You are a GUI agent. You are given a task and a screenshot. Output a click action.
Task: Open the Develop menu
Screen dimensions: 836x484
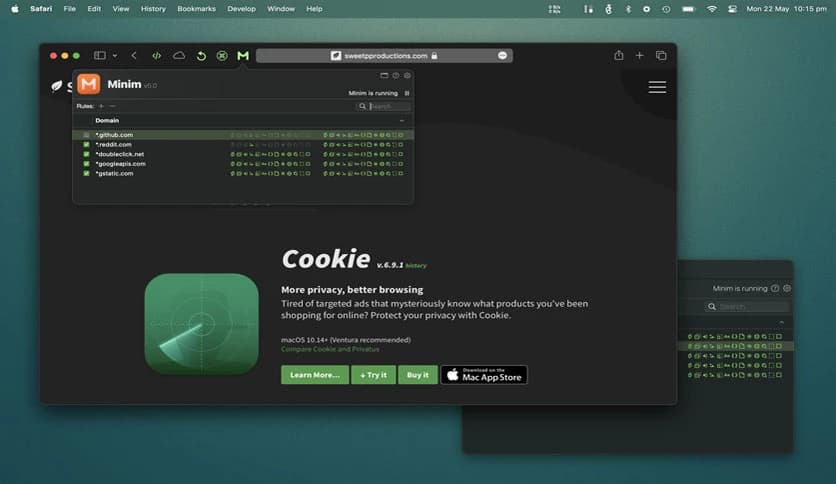click(x=242, y=9)
